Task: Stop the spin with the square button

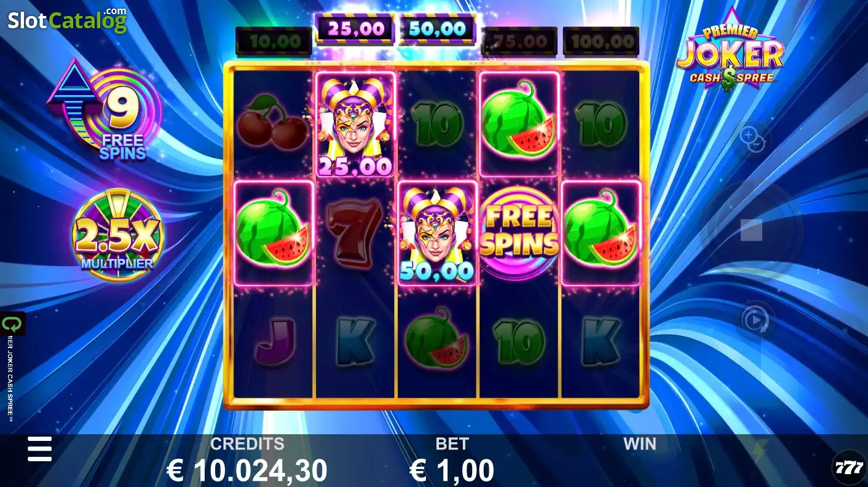Action: 751,230
